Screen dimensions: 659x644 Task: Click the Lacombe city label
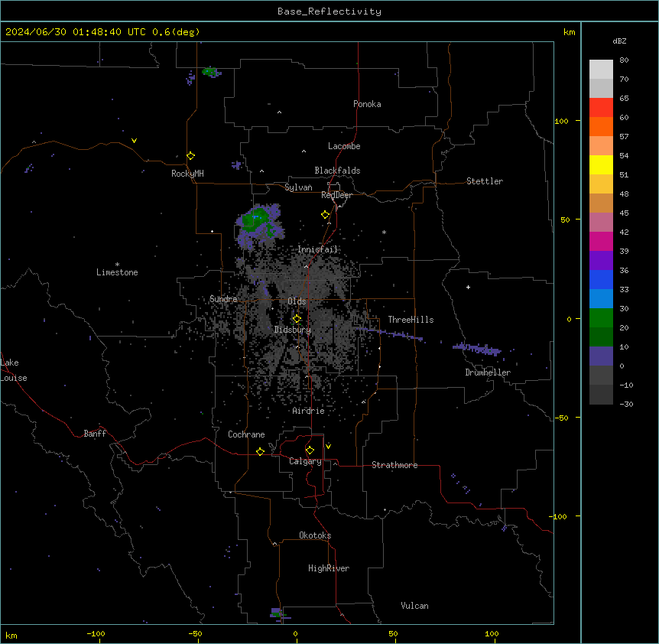[344, 146]
